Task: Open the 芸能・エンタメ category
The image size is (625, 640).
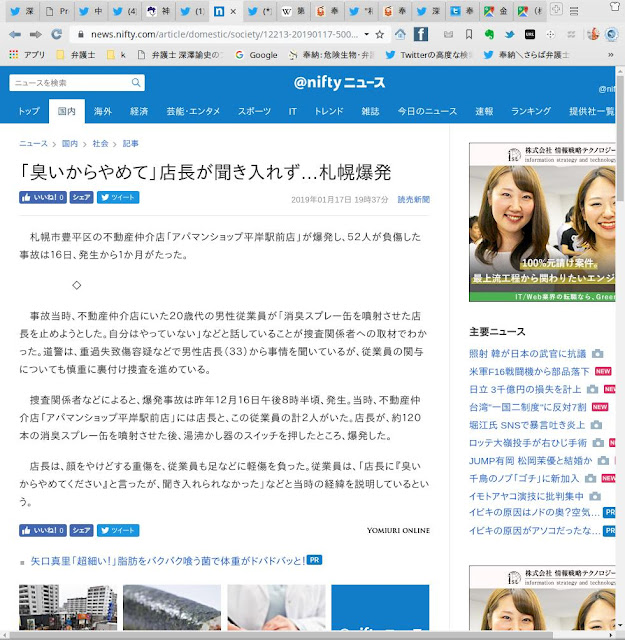Action: 193,111
